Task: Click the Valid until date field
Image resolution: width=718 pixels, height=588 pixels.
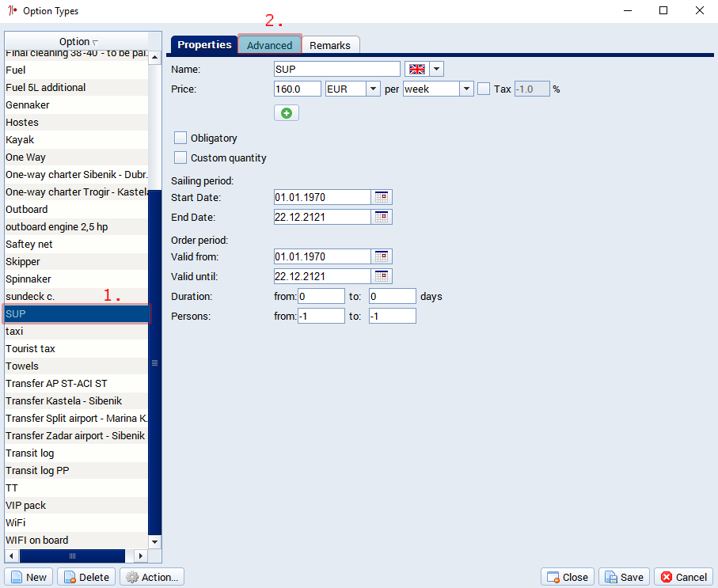Action: 322,276
